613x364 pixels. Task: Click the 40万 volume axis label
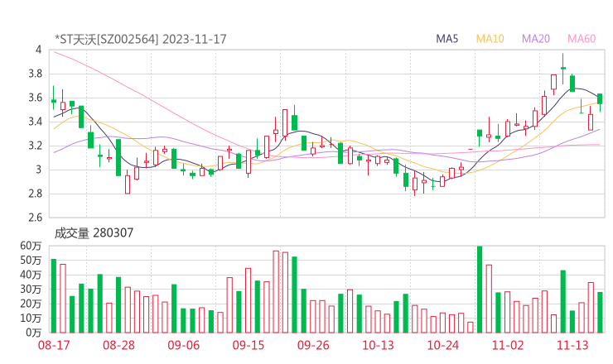31,275
